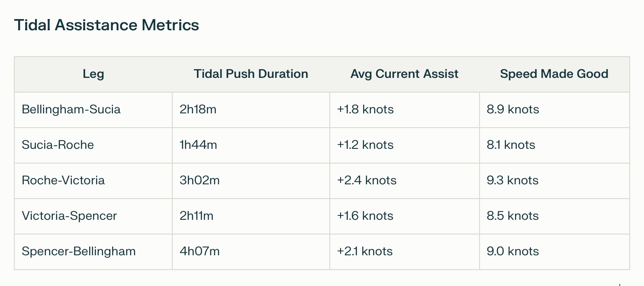Viewport: 644px width, 286px height.
Task: Select the 8.9 knots speed cell
Action: click(x=513, y=109)
